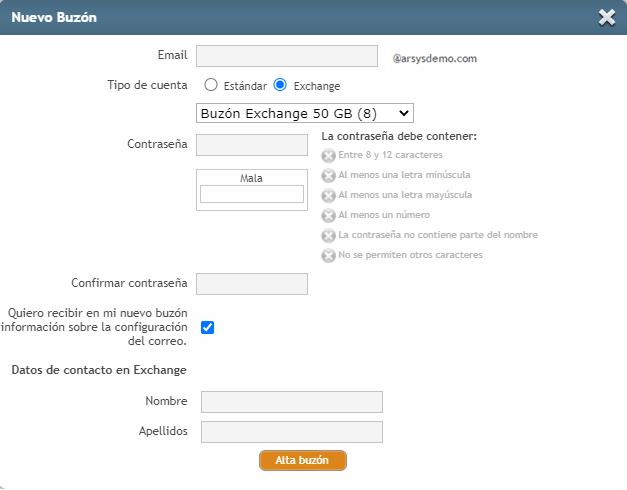Click the dropdown arrow for mailbox size
Viewport: 627px width, 490px height.
coord(404,113)
